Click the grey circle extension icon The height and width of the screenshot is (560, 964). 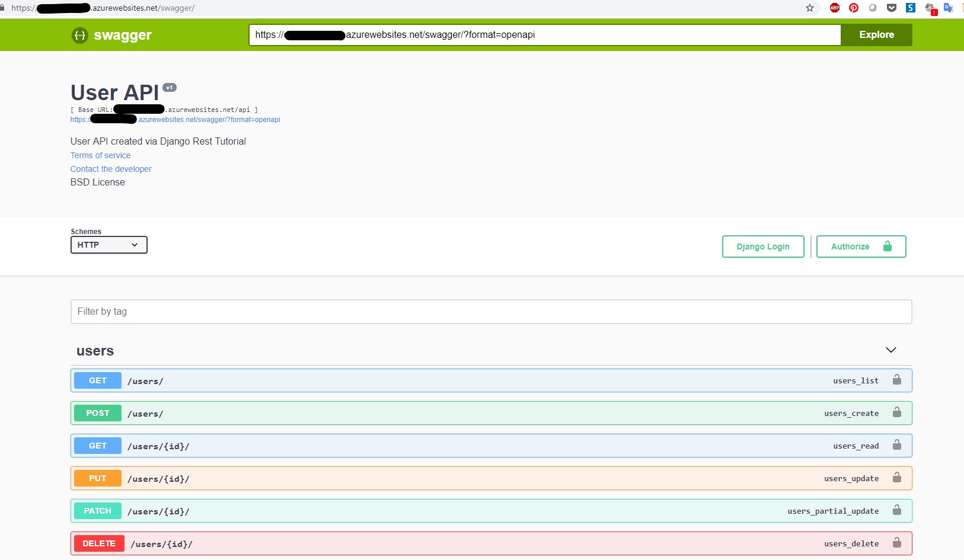point(873,8)
